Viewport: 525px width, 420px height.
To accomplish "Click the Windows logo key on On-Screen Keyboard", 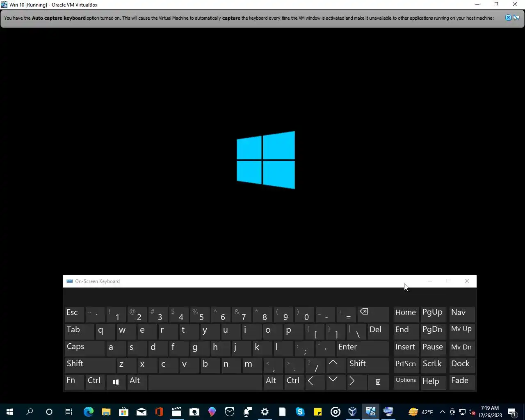I will [116, 382].
